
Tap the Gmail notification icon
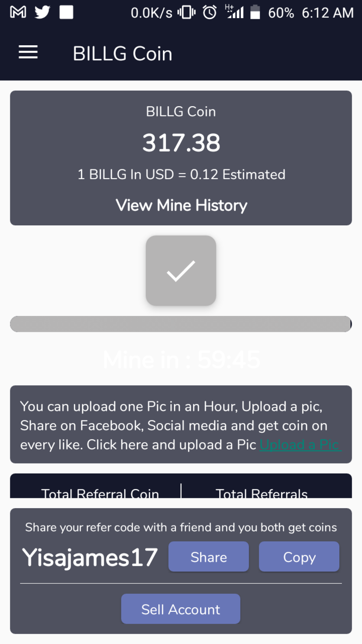pos(18,12)
